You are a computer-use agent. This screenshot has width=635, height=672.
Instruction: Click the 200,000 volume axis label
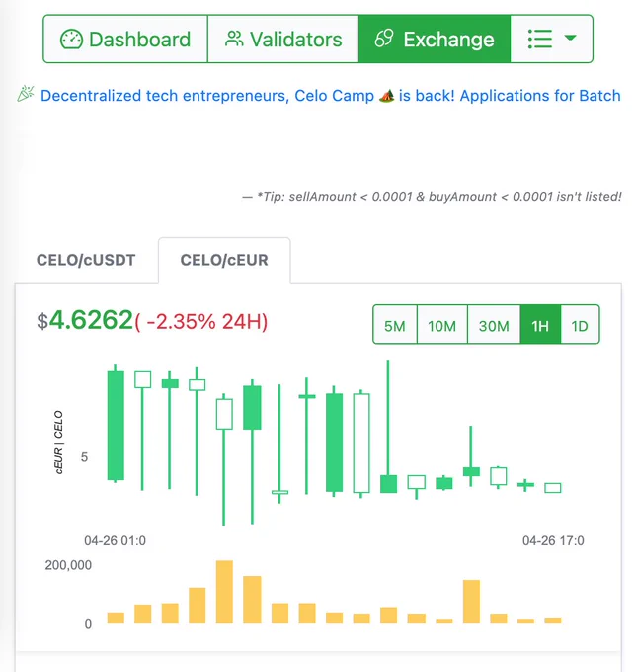68,565
